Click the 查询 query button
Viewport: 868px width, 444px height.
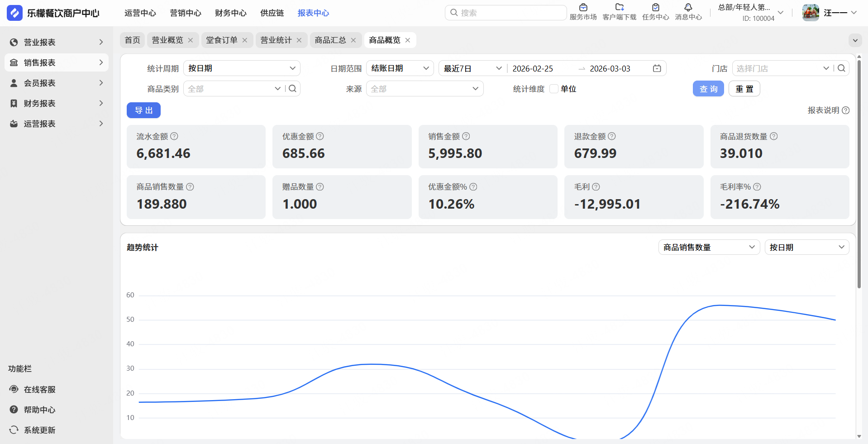(x=708, y=89)
